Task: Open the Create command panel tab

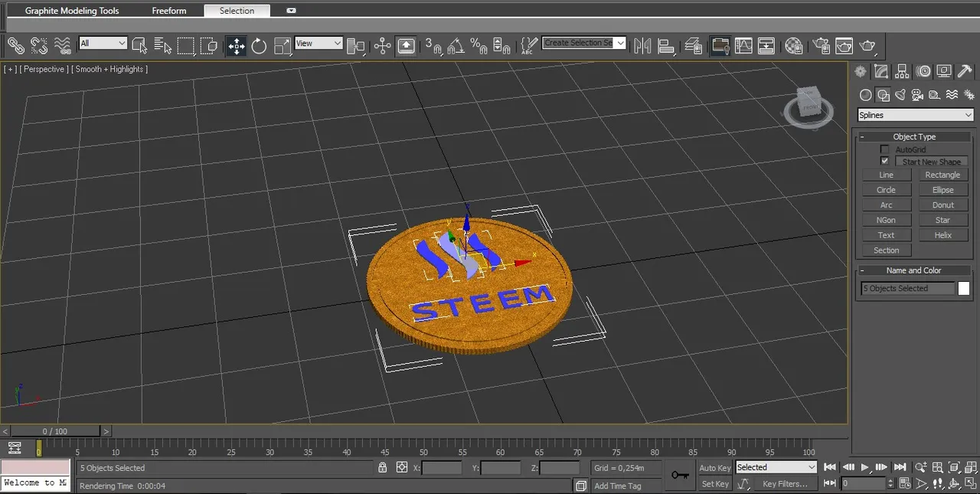Action: (861, 71)
